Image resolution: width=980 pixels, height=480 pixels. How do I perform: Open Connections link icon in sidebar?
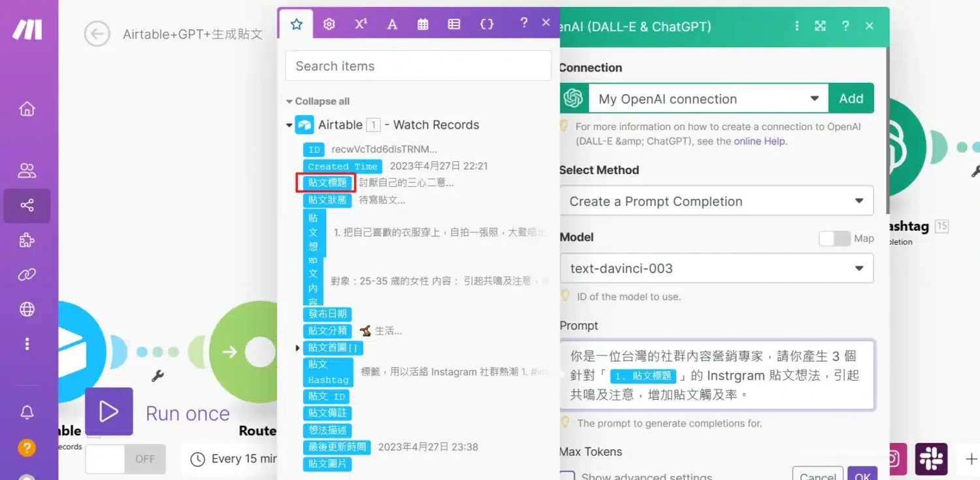pos(27,275)
